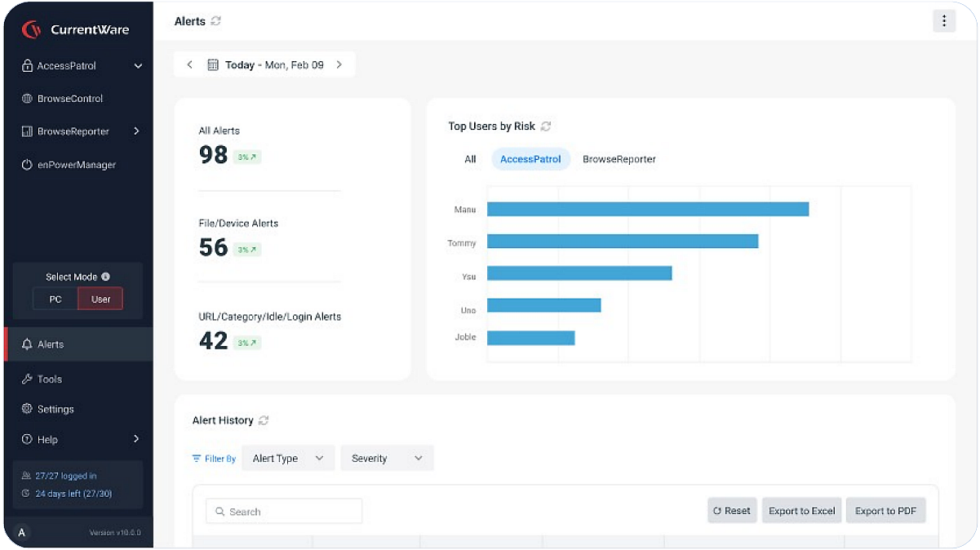Screen dimensions: 980x550
Task: Click the Reset button
Action: pos(732,511)
